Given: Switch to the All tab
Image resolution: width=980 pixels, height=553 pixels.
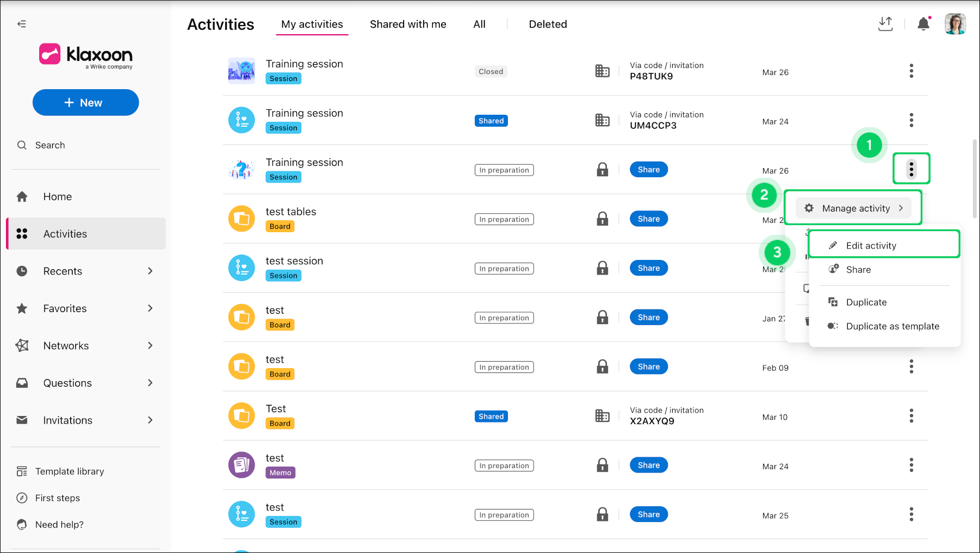Looking at the screenshot, I should point(479,24).
